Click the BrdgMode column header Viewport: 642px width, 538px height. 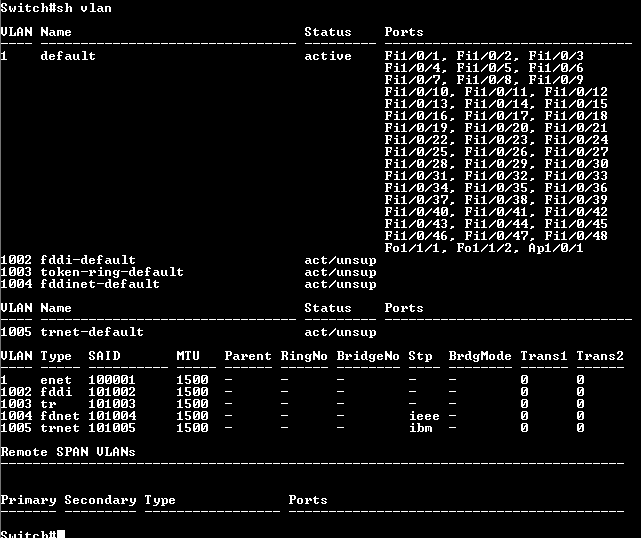pyautogui.click(x=480, y=356)
